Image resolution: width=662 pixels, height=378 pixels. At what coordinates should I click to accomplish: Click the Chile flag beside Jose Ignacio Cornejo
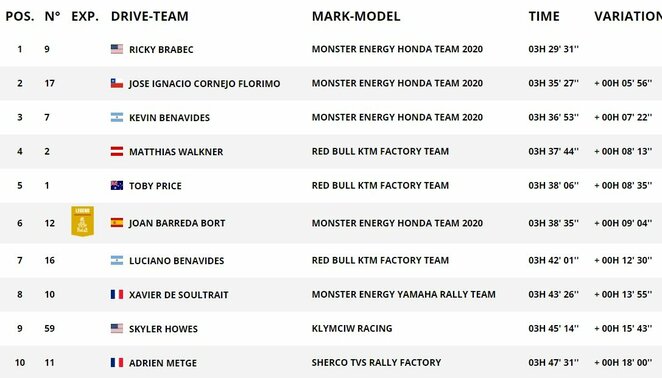pos(117,83)
